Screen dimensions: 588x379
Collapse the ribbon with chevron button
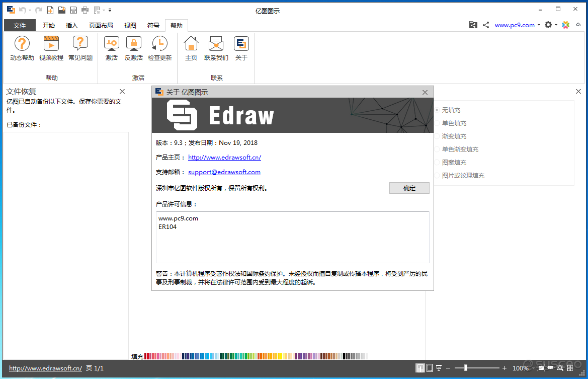coord(578,25)
